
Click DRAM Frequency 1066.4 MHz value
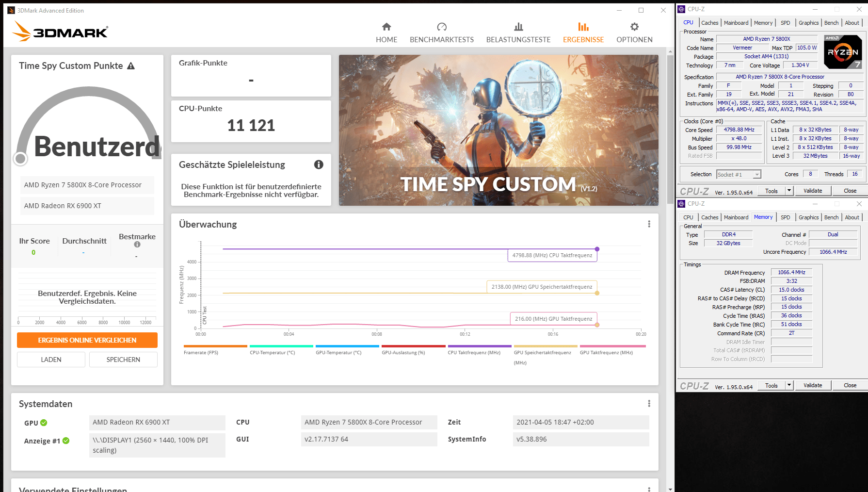pyautogui.click(x=791, y=273)
